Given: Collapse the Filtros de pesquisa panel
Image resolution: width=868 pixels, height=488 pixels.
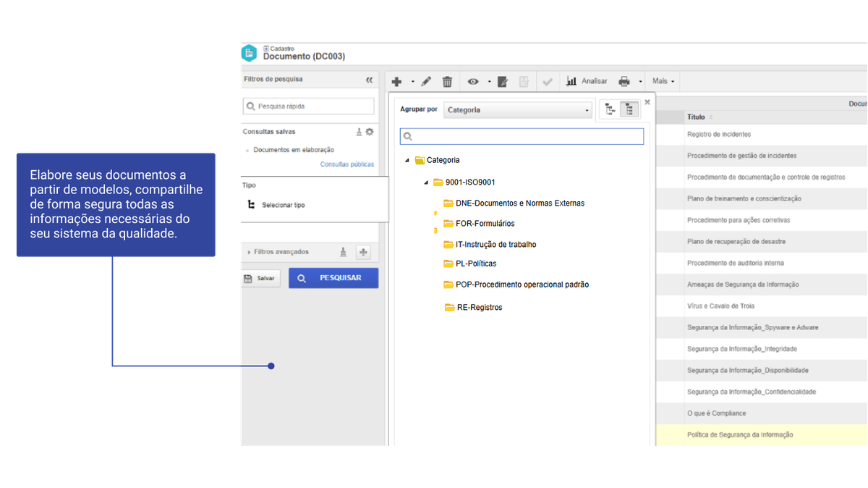Looking at the screenshot, I should [370, 80].
